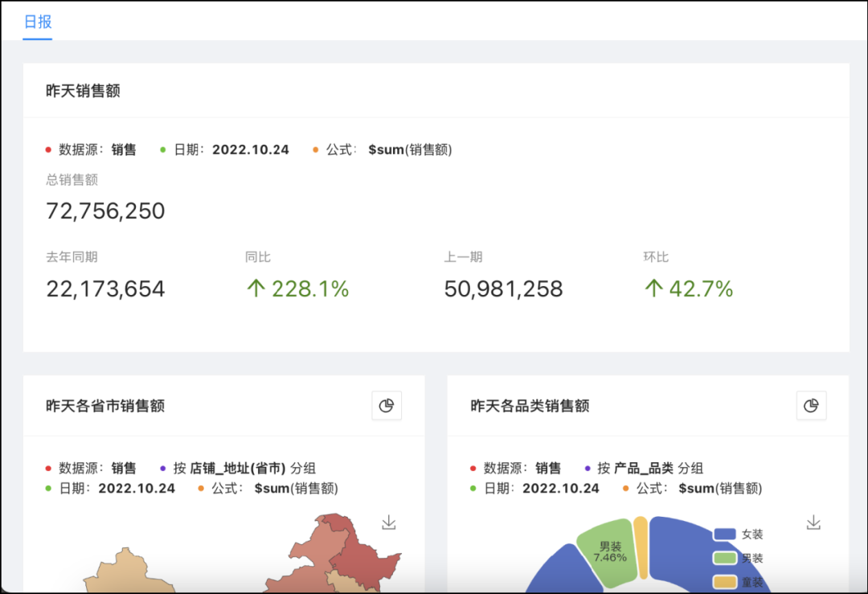Click 数据源: 销售 in 昨天销售额 card
The height and width of the screenshot is (594, 868).
(x=91, y=150)
